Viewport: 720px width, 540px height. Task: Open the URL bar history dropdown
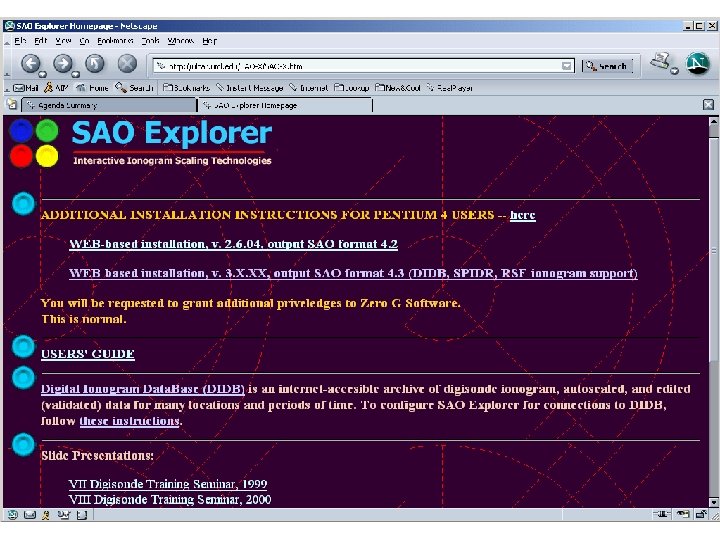tap(567, 66)
